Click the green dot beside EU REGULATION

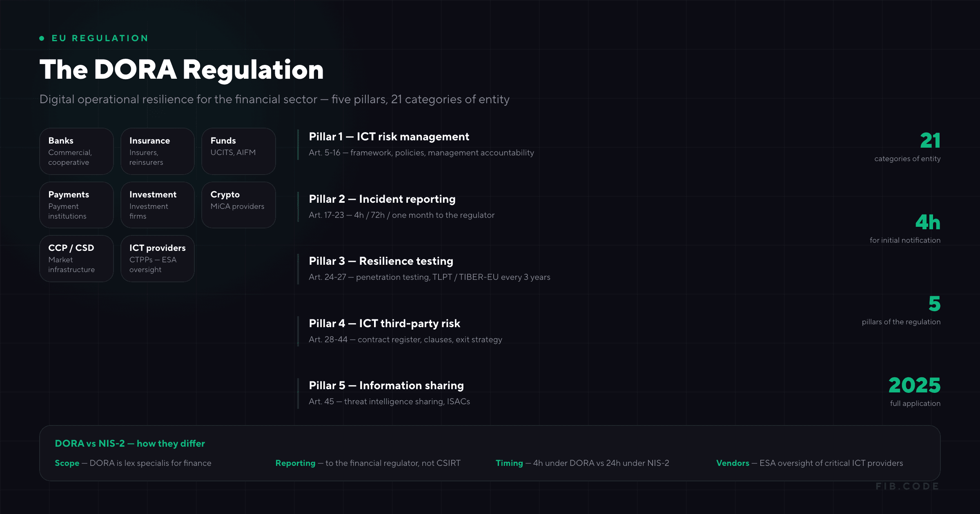coord(42,38)
